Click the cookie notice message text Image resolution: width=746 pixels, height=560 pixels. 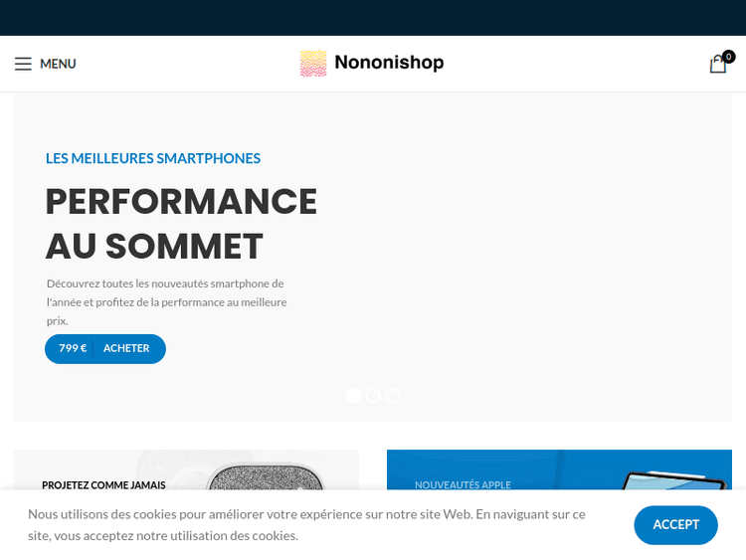pos(306,524)
